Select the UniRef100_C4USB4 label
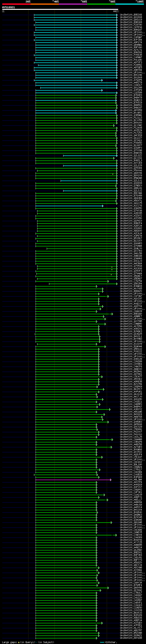 point(131,472)
